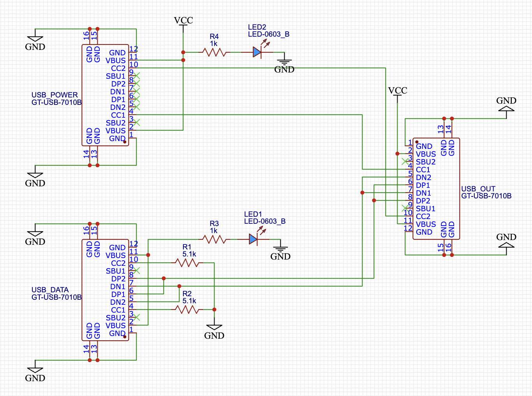The height and width of the screenshot is (396, 532).
Task: Click the LED2 designator text
Action: [257, 27]
